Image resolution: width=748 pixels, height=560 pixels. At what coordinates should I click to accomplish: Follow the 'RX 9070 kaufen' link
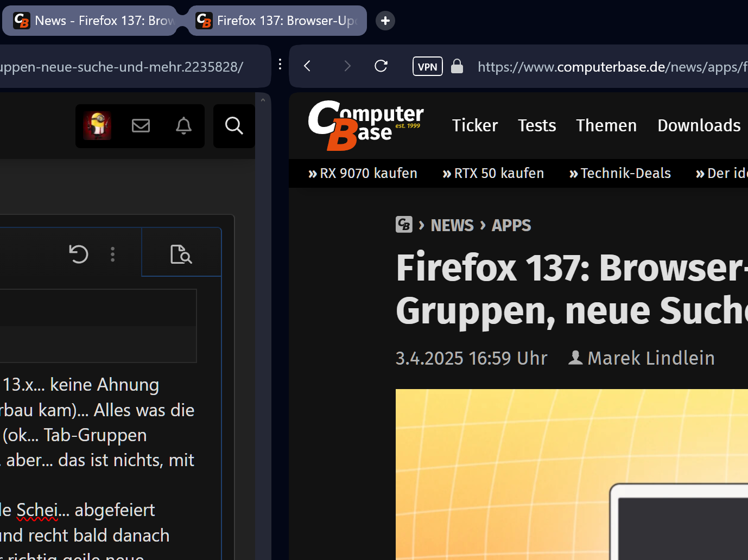[363, 173]
